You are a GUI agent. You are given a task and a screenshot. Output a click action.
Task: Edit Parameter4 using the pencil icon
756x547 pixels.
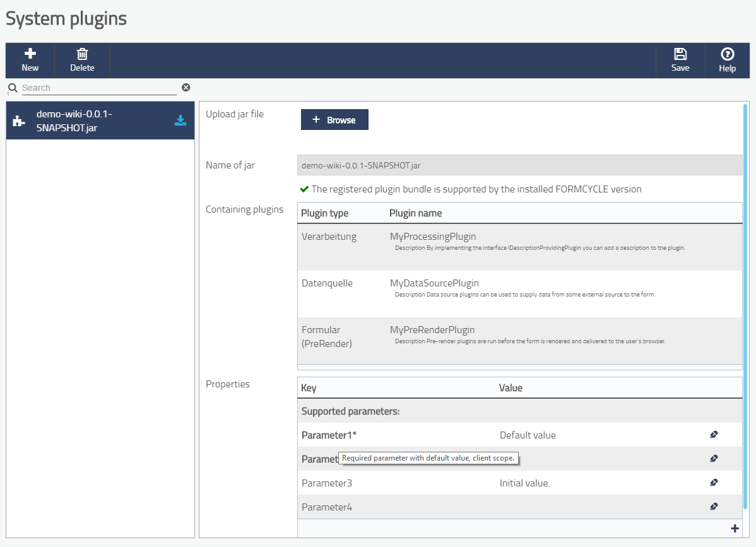[714, 507]
